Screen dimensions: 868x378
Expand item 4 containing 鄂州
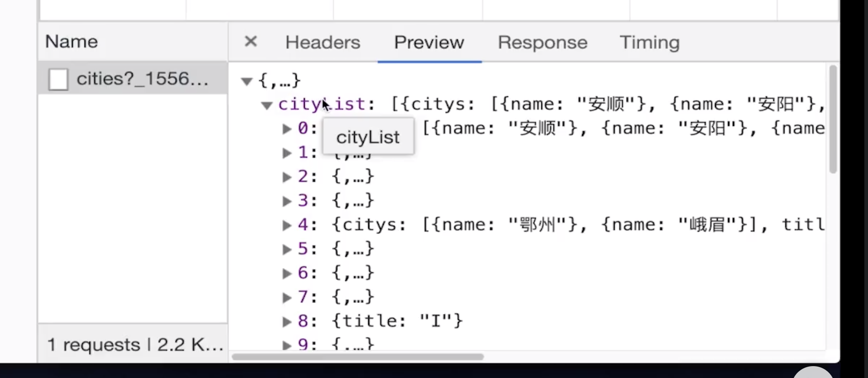287,226
